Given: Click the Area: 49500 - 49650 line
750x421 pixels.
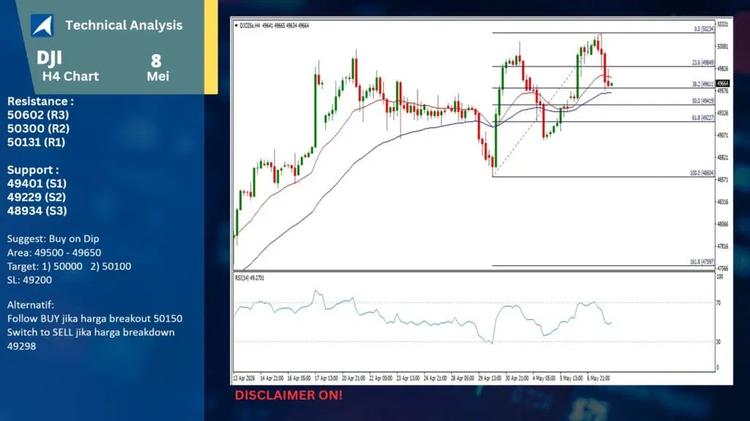Looking at the screenshot, I should (54, 253).
